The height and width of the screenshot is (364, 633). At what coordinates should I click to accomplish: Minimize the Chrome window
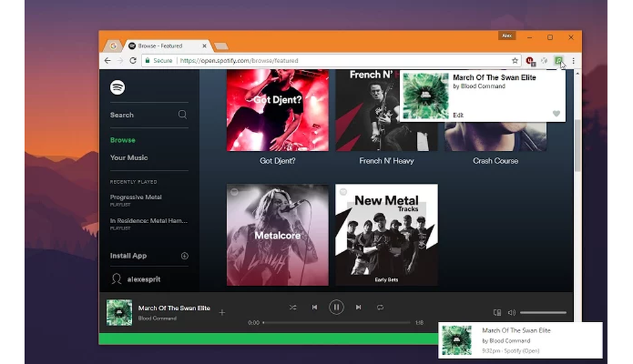(x=529, y=37)
